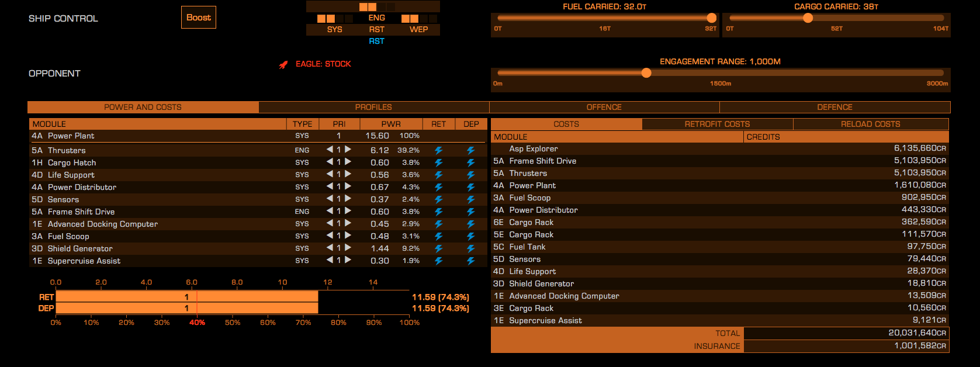Decrease Advanced Docking Computer priority
Viewport: 980px width, 367px height.
click(x=330, y=223)
